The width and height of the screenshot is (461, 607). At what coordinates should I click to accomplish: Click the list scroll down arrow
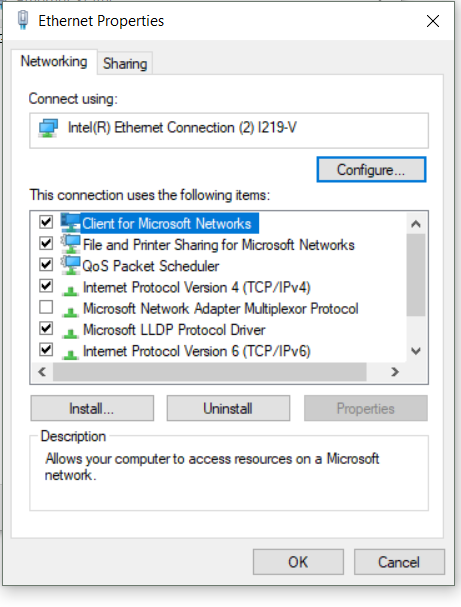point(416,351)
